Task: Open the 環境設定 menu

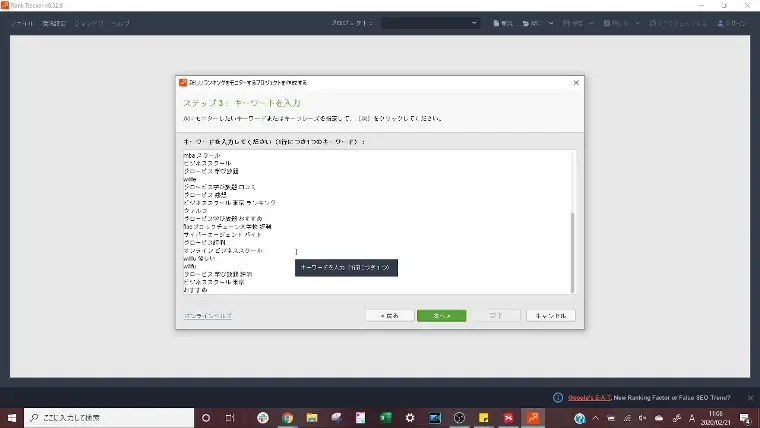Action: point(52,23)
